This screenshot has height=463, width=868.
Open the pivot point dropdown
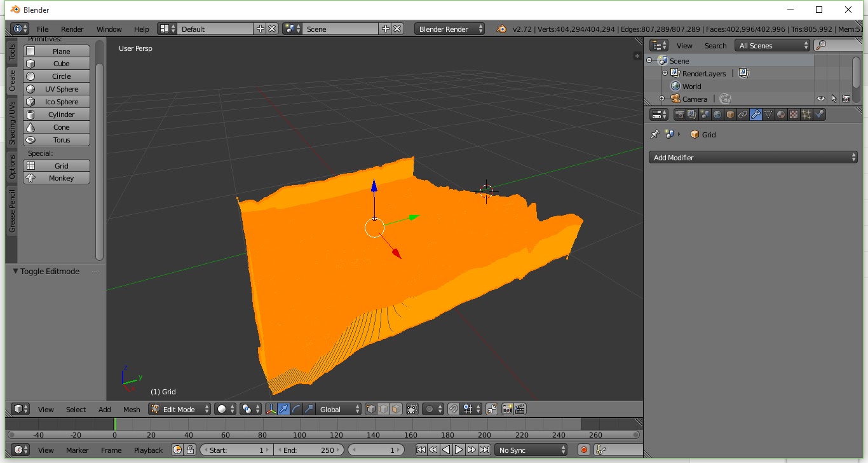click(x=251, y=409)
